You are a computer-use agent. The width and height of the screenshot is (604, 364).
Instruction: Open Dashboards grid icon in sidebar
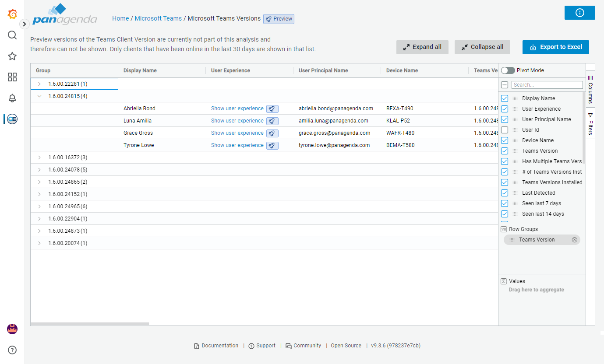(x=12, y=77)
